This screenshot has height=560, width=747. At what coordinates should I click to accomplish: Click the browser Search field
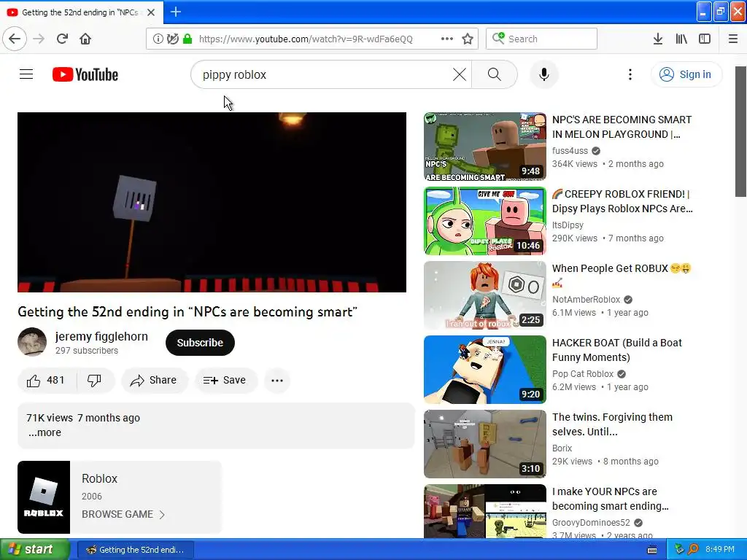(541, 39)
